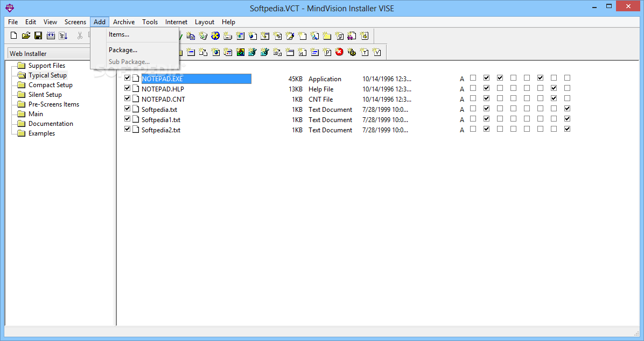Image resolution: width=644 pixels, height=341 pixels.
Task: Click the gears action icon in lower toolbar
Action: 352,52
